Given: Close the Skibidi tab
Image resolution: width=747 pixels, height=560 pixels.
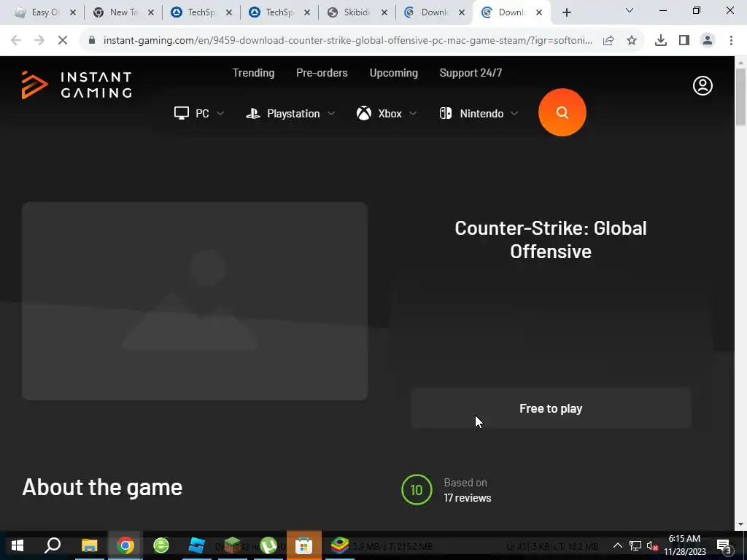Looking at the screenshot, I should (x=384, y=13).
